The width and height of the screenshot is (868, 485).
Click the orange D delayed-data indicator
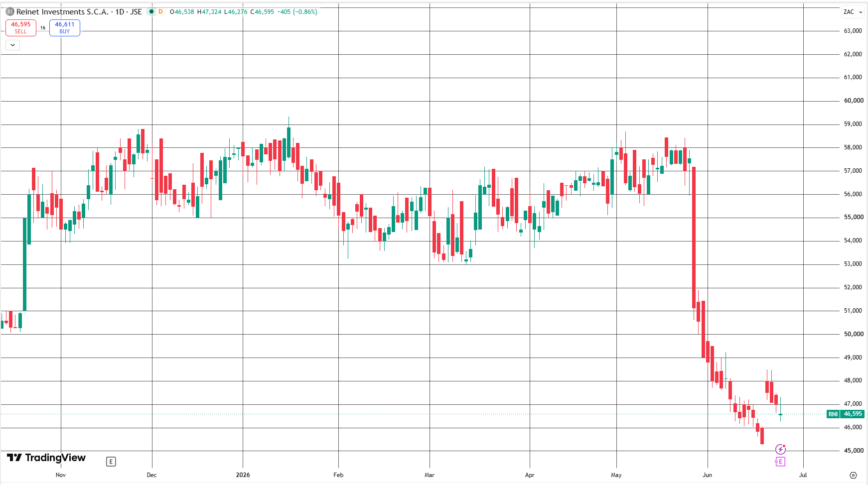pos(160,11)
